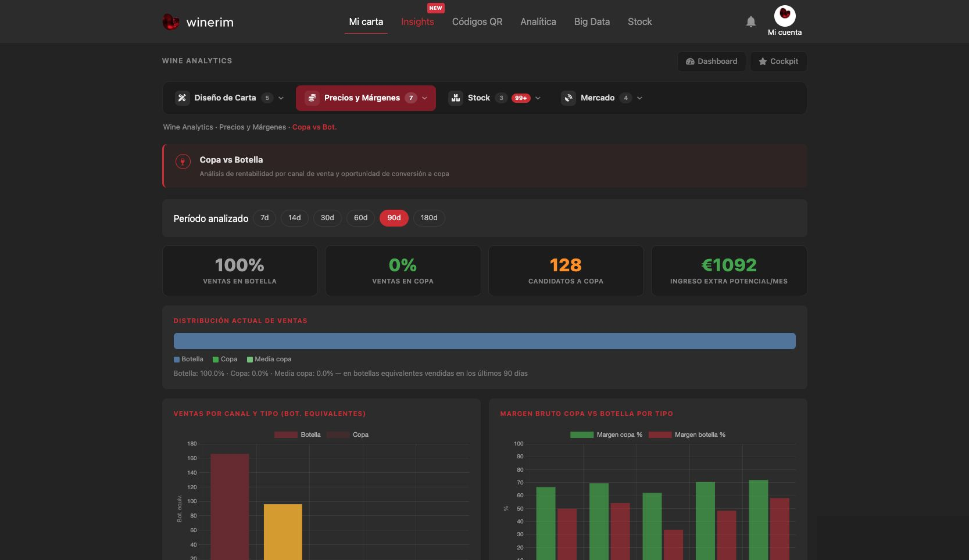This screenshot has width=969, height=560.
Task: Open Mi cuenta profile avatar
Action: [x=785, y=16]
